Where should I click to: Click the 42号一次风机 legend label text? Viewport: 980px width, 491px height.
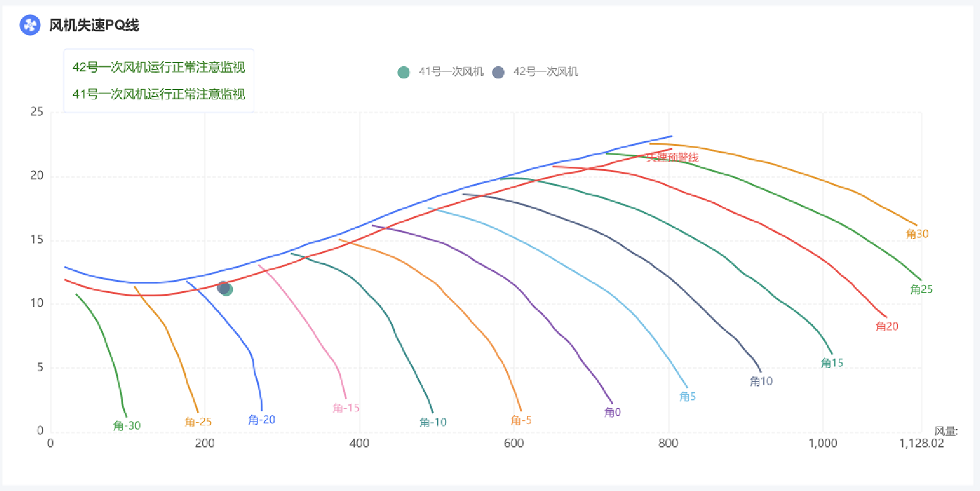[x=546, y=71]
